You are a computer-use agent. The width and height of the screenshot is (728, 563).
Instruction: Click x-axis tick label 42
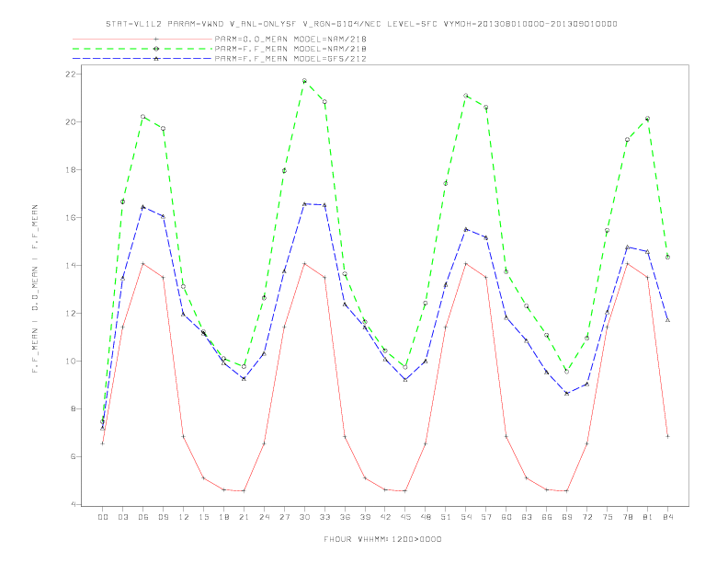(385, 517)
